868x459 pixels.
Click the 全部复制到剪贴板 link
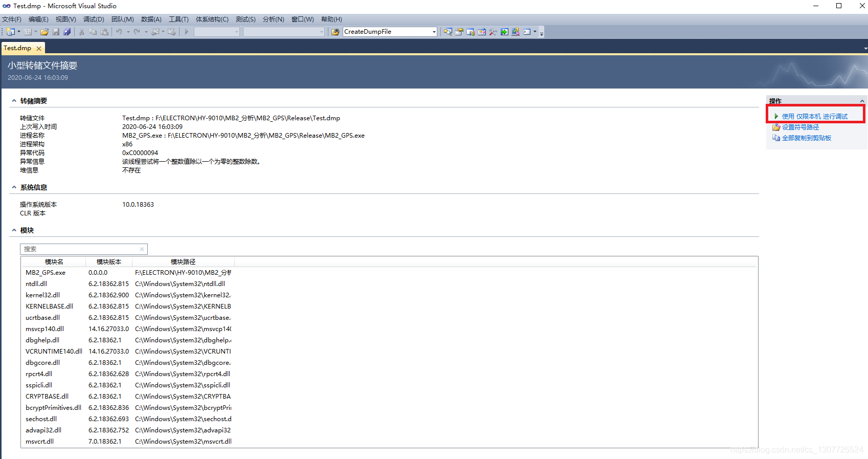pyautogui.click(x=807, y=138)
